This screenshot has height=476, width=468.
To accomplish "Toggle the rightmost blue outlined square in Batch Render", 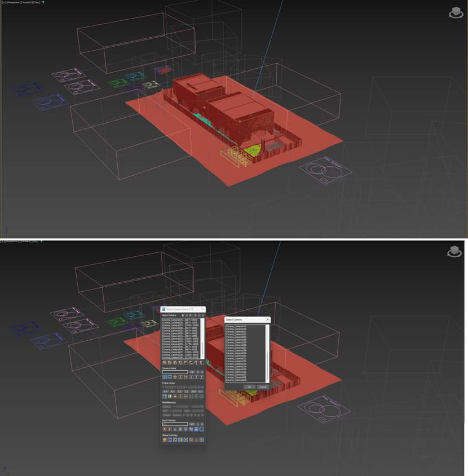I will [x=202, y=429].
